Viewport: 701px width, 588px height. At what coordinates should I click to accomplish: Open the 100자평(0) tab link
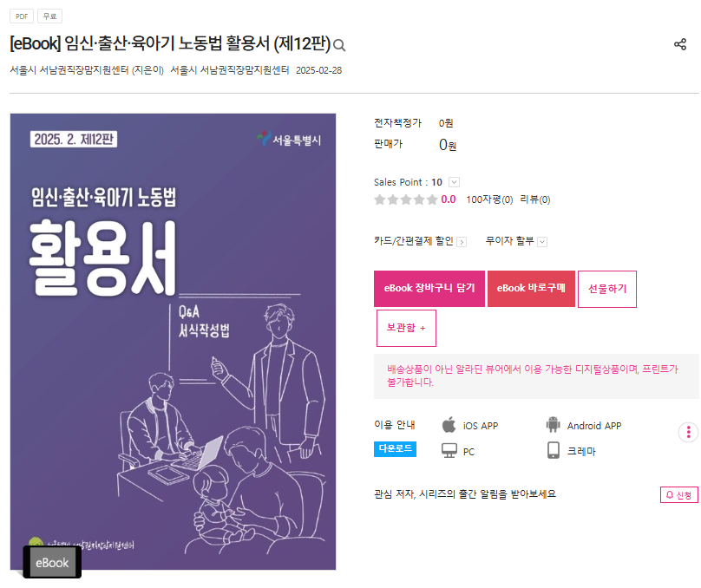pos(489,199)
